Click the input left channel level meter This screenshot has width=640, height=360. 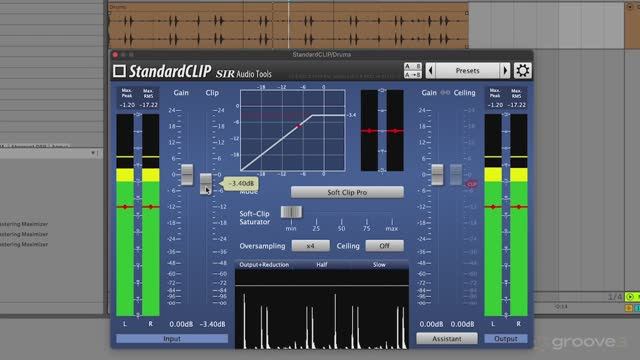pyautogui.click(x=125, y=215)
